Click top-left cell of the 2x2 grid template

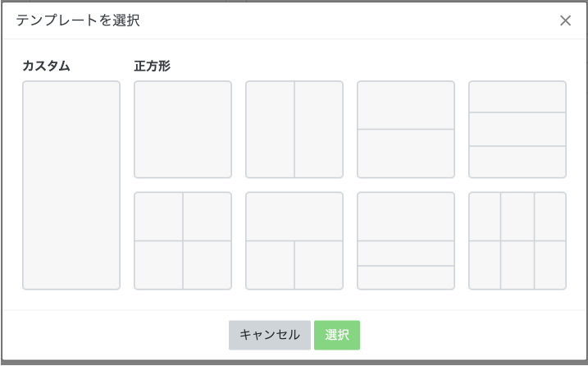click(x=159, y=217)
